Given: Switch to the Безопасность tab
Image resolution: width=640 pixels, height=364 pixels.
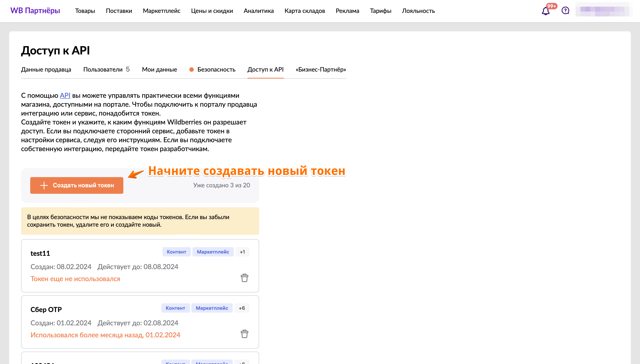Looking at the screenshot, I should pyautogui.click(x=216, y=70).
